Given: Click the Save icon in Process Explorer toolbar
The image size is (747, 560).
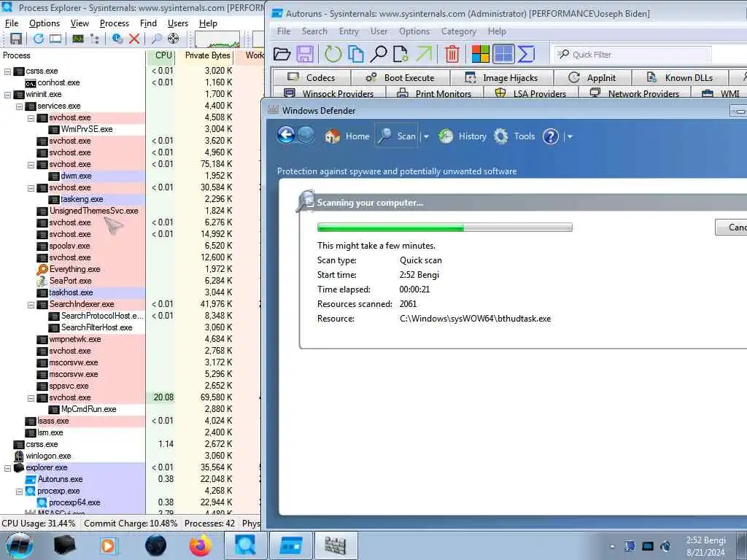Looking at the screenshot, I should pos(16,39).
